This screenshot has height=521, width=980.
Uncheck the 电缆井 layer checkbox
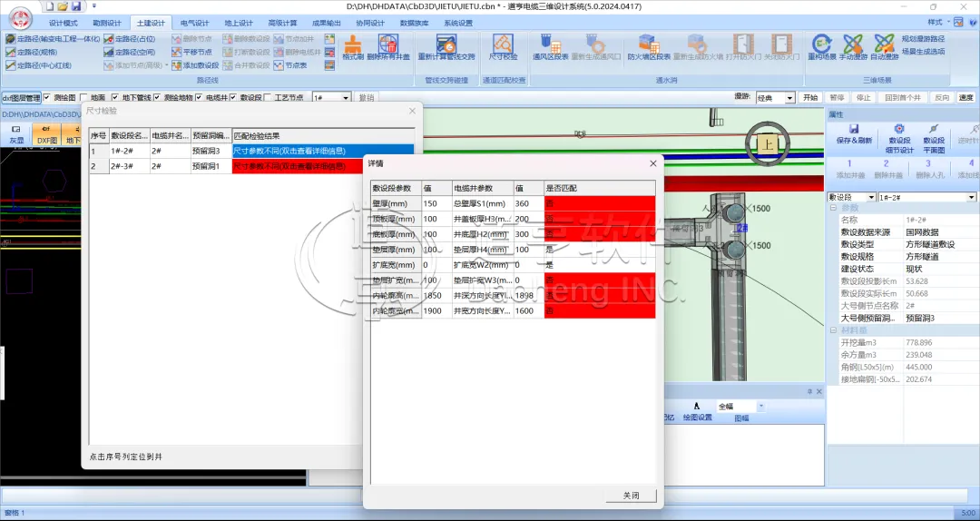199,97
